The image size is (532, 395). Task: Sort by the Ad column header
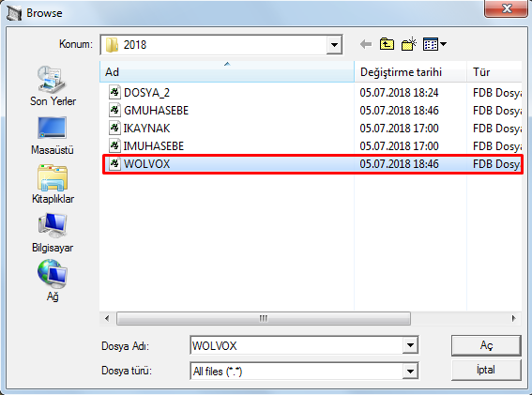pos(227,71)
